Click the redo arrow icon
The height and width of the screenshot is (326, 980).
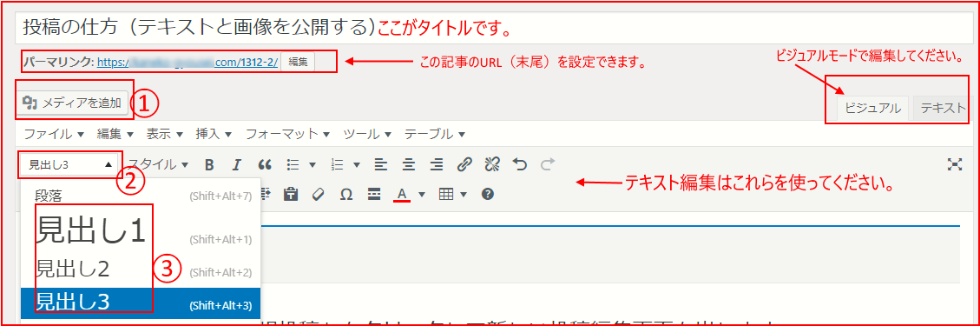click(x=548, y=165)
